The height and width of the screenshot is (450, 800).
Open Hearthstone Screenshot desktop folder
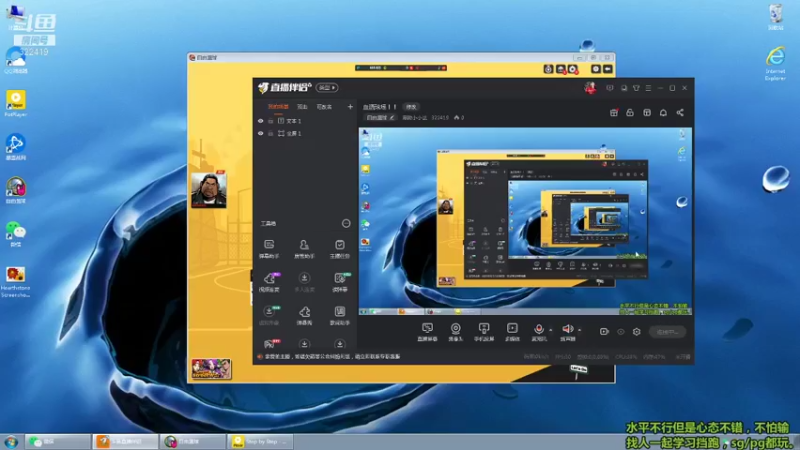pos(15,281)
